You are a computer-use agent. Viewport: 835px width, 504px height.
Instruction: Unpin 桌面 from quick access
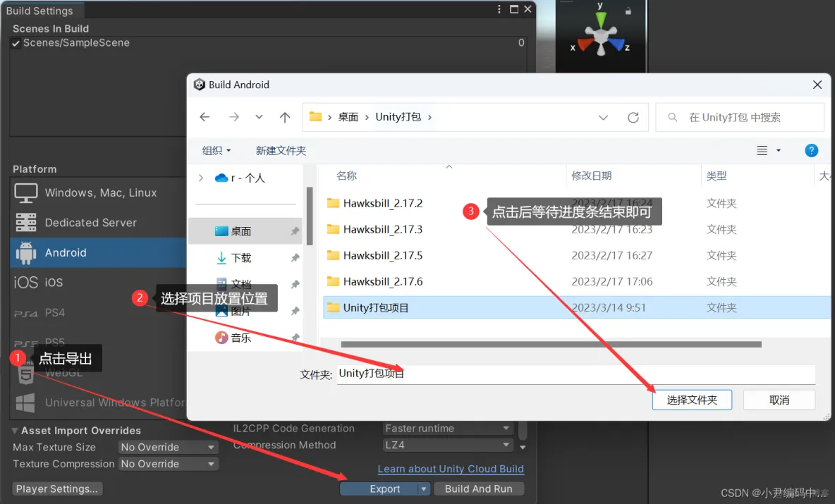click(x=295, y=231)
